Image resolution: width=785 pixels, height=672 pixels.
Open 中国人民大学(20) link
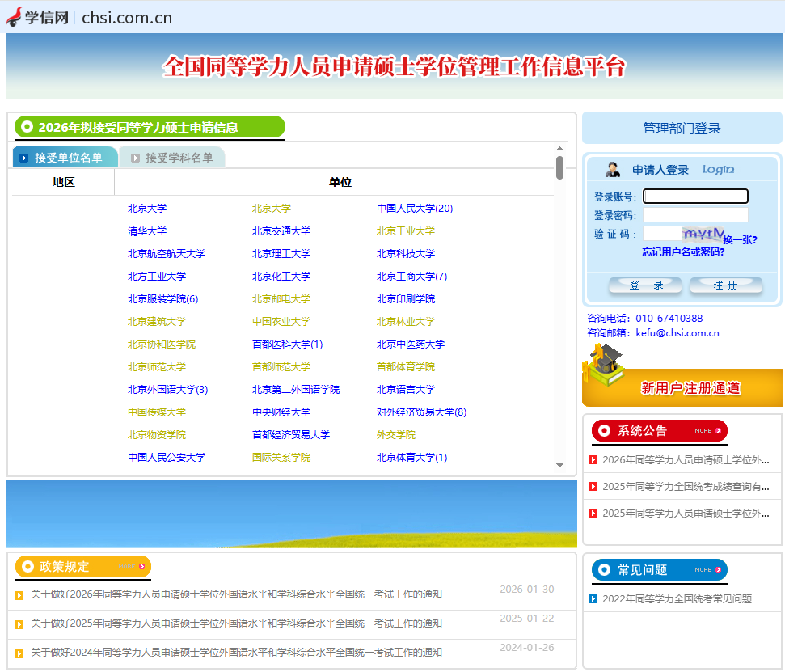point(415,209)
